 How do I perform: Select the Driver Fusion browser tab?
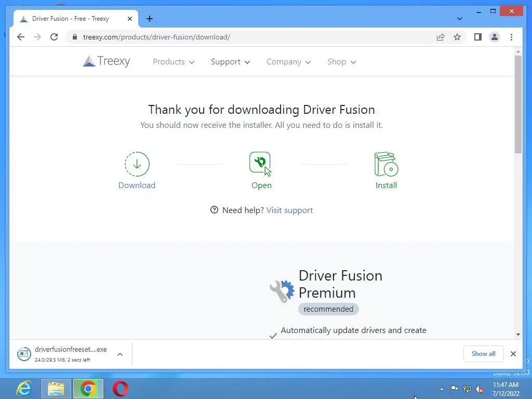click(76, 19)
